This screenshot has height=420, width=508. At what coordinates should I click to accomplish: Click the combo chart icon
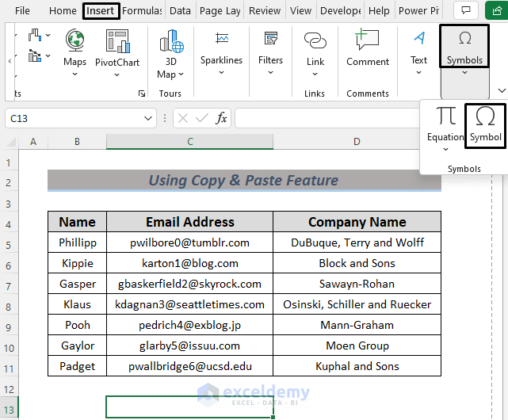pyautogui.click(x=35, y=55)
